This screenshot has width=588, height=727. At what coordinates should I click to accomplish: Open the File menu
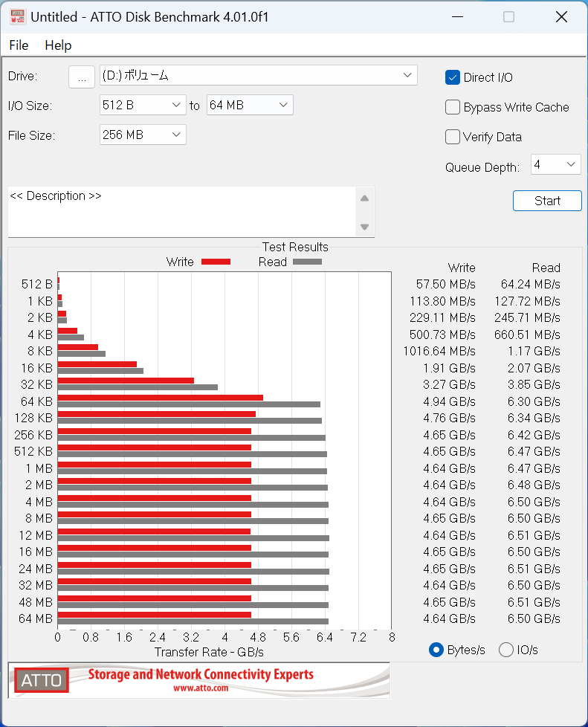coord(19,45)
